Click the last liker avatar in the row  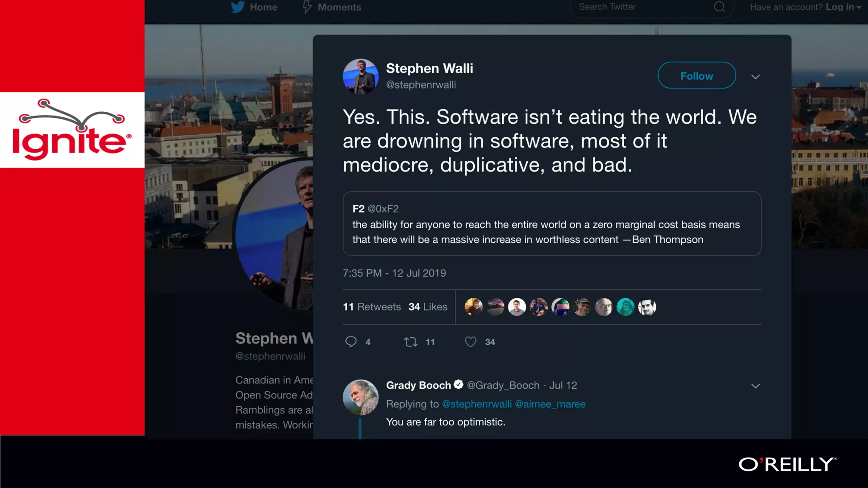point(647,307)
